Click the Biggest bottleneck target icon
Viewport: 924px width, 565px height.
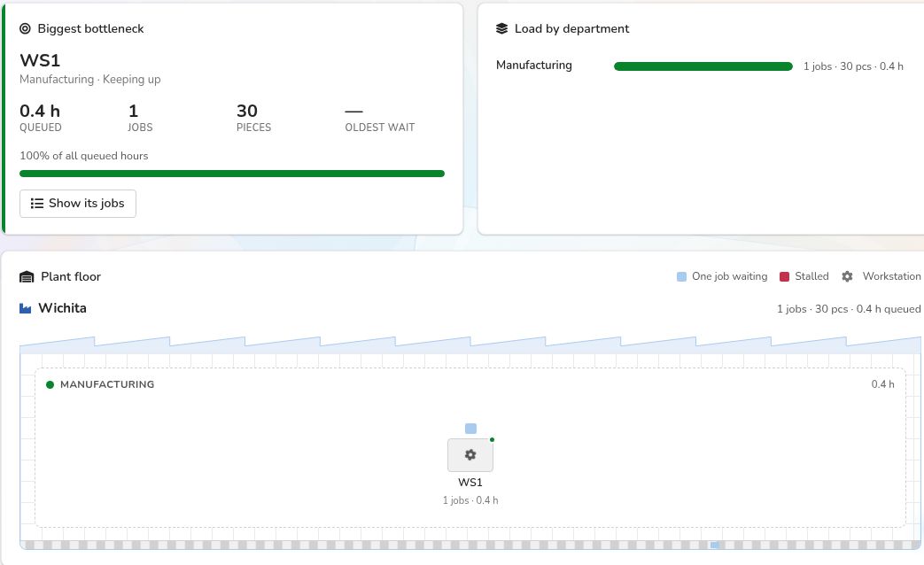pos(25,28)
